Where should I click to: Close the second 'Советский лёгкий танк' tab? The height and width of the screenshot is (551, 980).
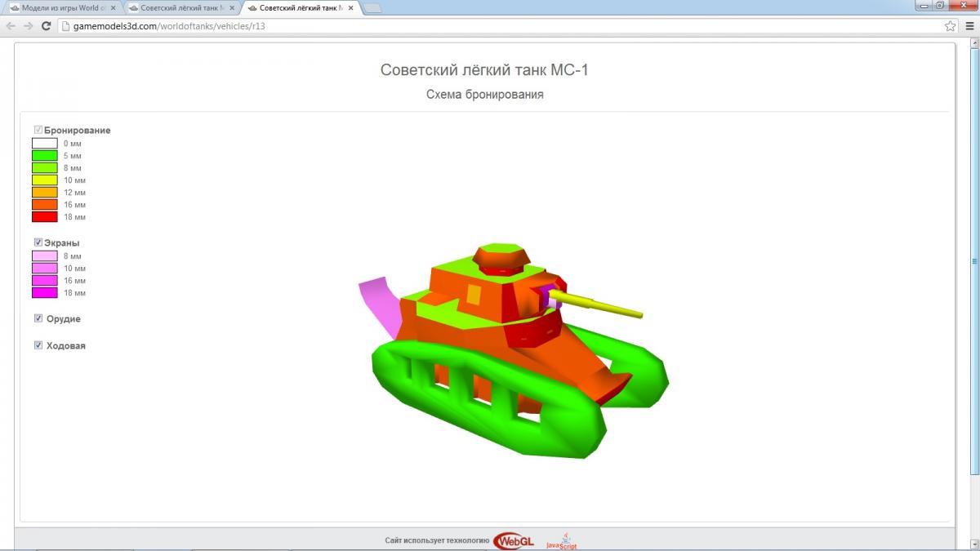(231, 7)
